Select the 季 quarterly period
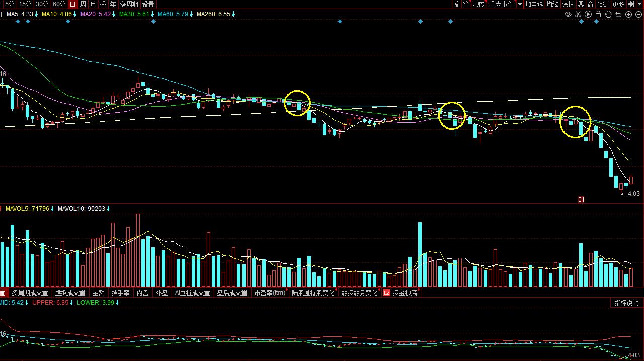644x361 pixels. [103, 4]
